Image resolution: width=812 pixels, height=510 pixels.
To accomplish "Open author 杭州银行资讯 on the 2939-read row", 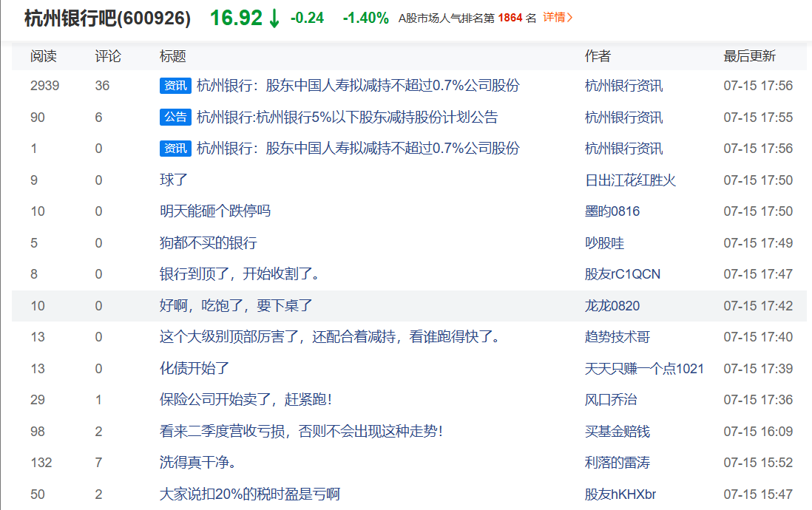I will click(x=623, y=86).
